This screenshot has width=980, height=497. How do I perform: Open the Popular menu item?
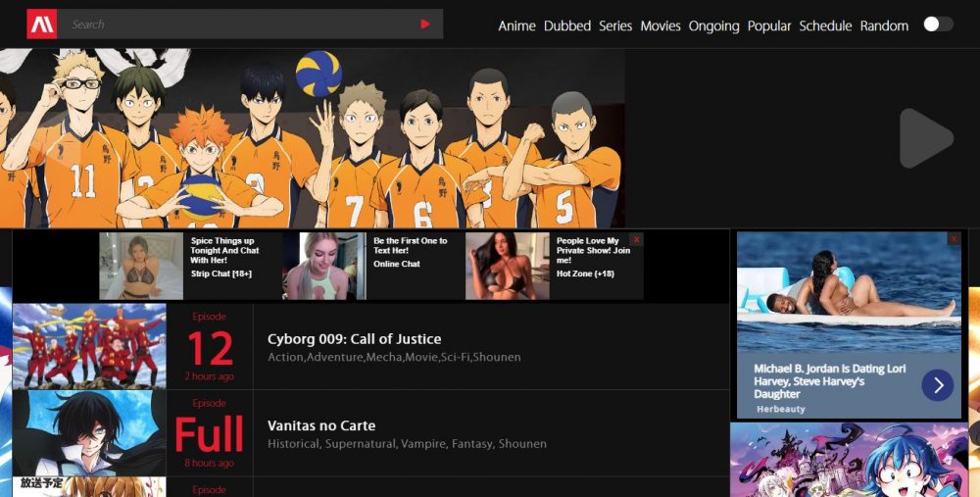(769, 25)
